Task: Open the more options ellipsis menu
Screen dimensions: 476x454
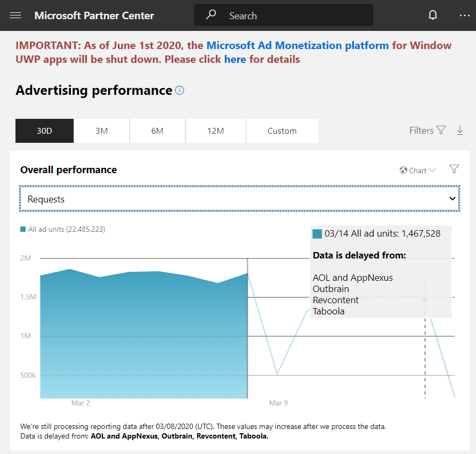Action: [x=464, y=15]
